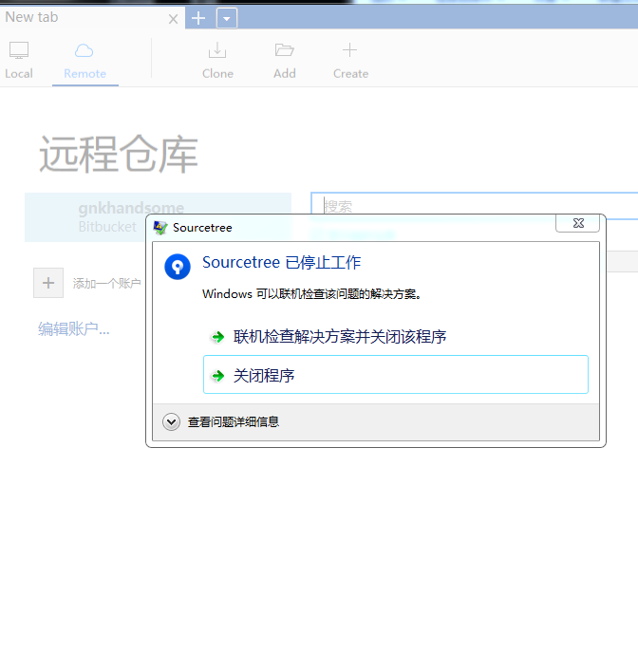Select the New tab tab title
The image size is (638, 672).
pos(31,17)
